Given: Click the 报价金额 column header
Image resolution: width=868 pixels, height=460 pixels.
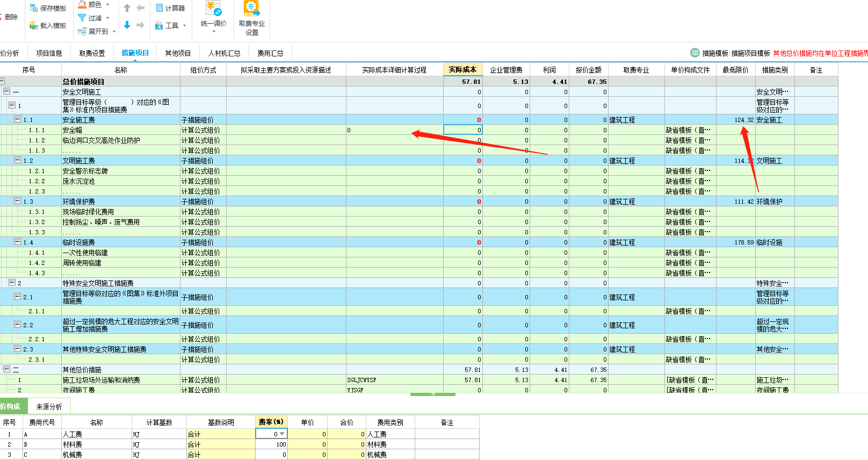Looking at the screenshot, I should pos(588,70).
